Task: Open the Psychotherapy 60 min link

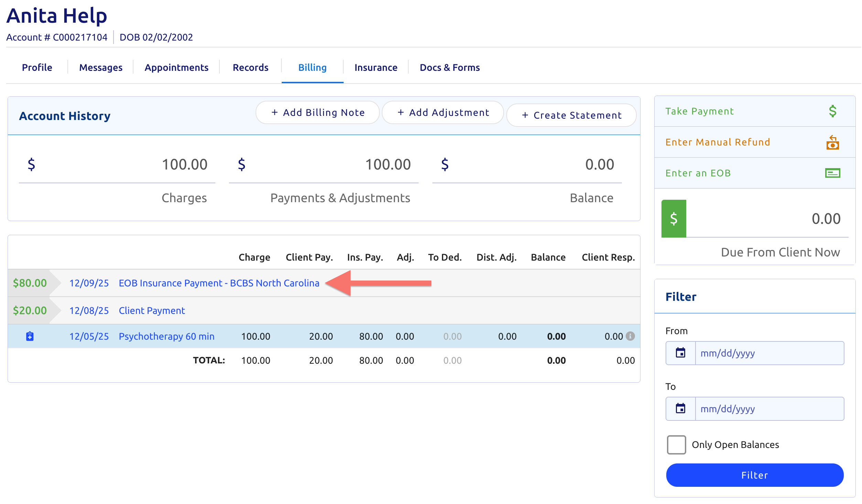Action: 166,336
